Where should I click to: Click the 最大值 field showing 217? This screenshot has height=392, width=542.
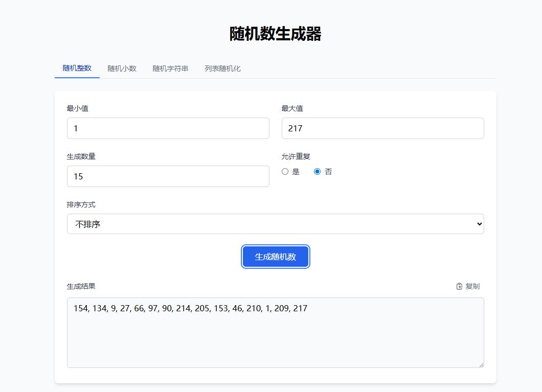tap(382, 128)
